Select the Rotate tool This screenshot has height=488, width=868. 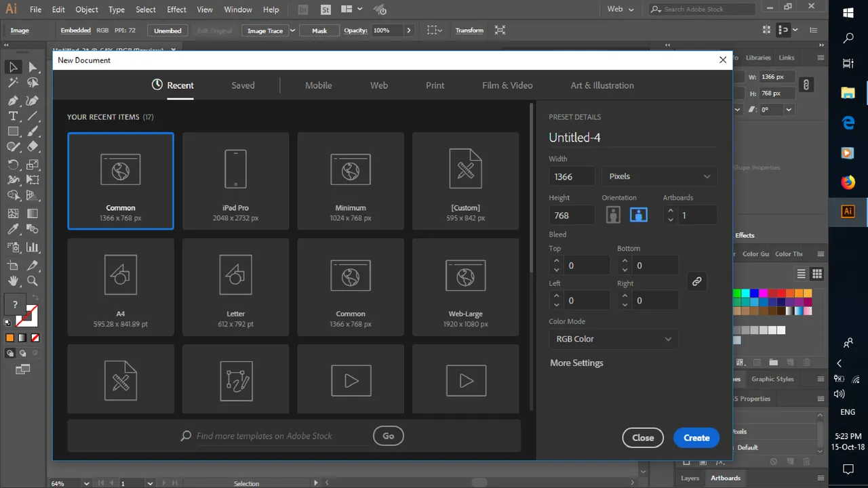(x=13, y=165)
